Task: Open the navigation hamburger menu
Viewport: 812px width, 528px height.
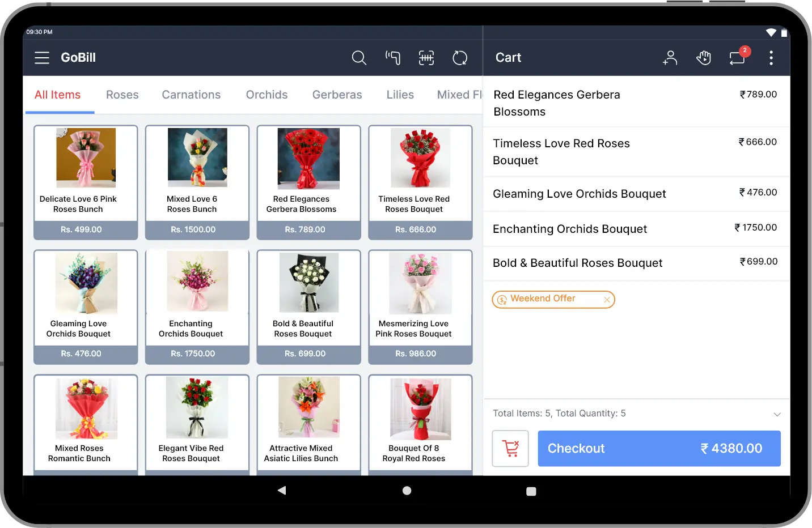Action: (41, 58)
